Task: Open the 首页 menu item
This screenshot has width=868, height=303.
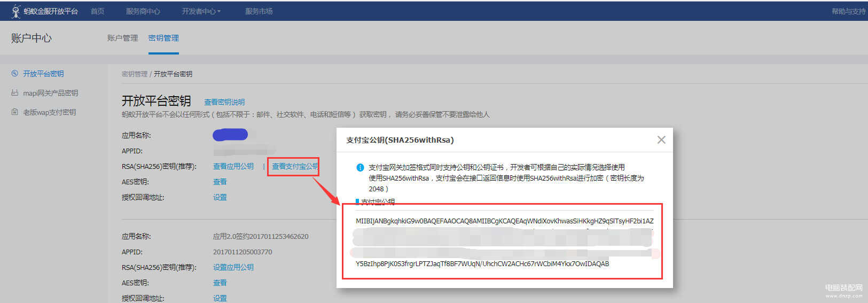Action: click(97, 11)
